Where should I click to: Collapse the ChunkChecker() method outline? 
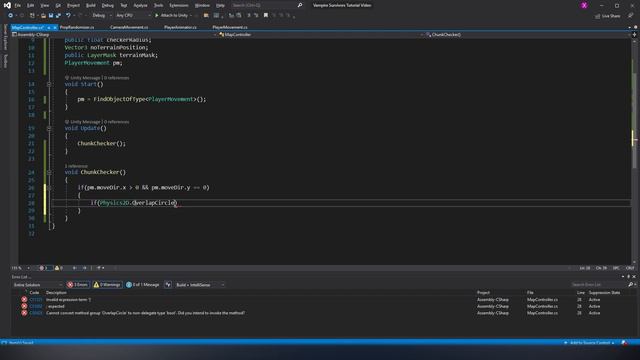[49, 172]
